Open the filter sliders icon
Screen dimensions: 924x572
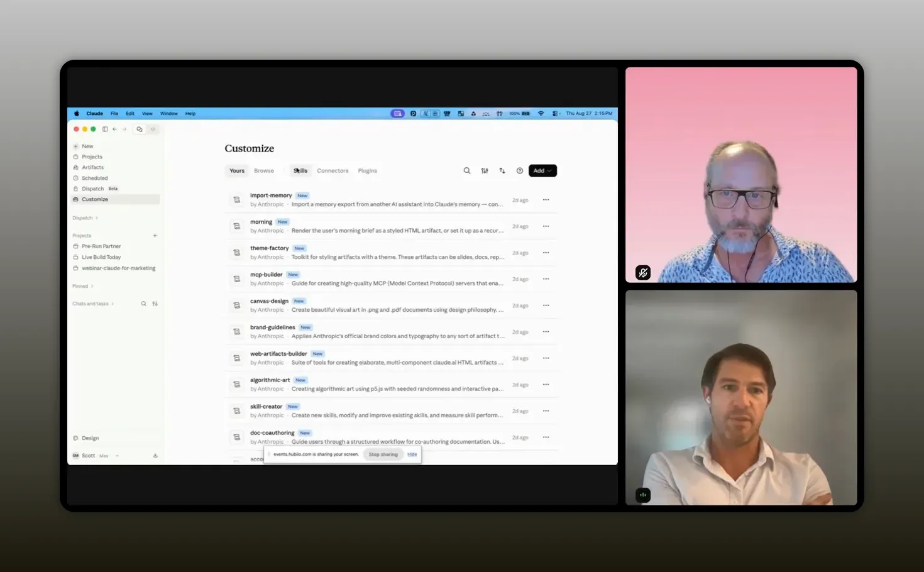(x=485, y=171)
